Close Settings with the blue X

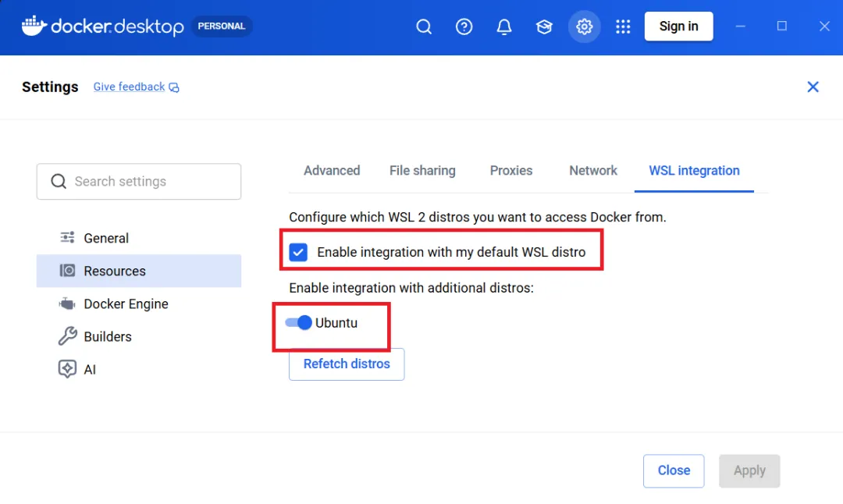point(813,87)
